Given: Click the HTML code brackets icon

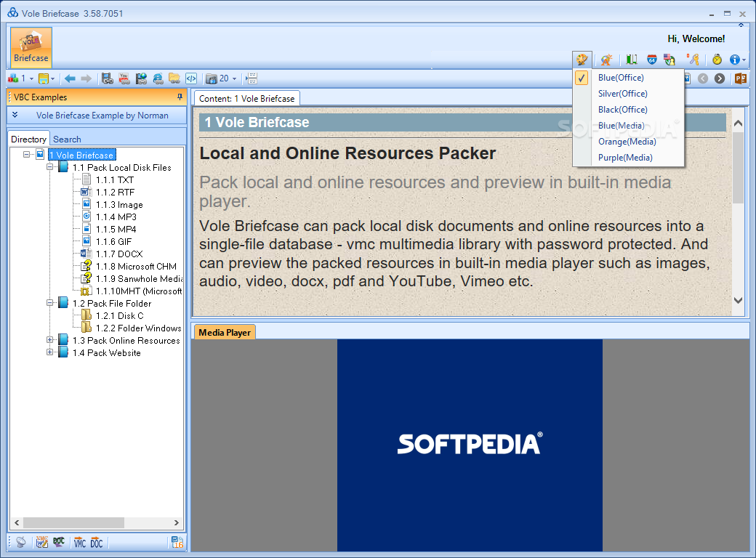Looking at the screenshot, I should (x=191, y=78).
